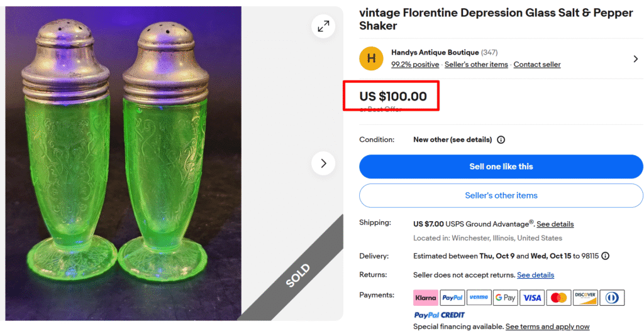Image resolution: width=644 pixels, height=331 pixels.
Task: Click the Google Pay icon
Action: (505, 298)
